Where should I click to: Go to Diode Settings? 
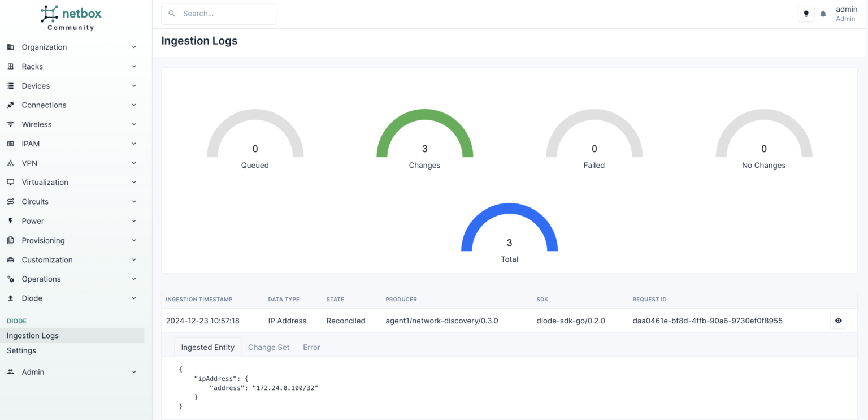point(21,350)
